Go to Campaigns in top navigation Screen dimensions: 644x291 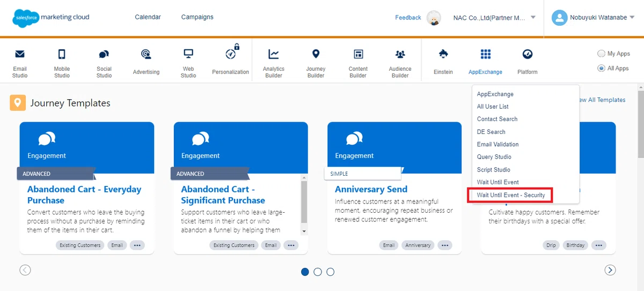point(197,17)
